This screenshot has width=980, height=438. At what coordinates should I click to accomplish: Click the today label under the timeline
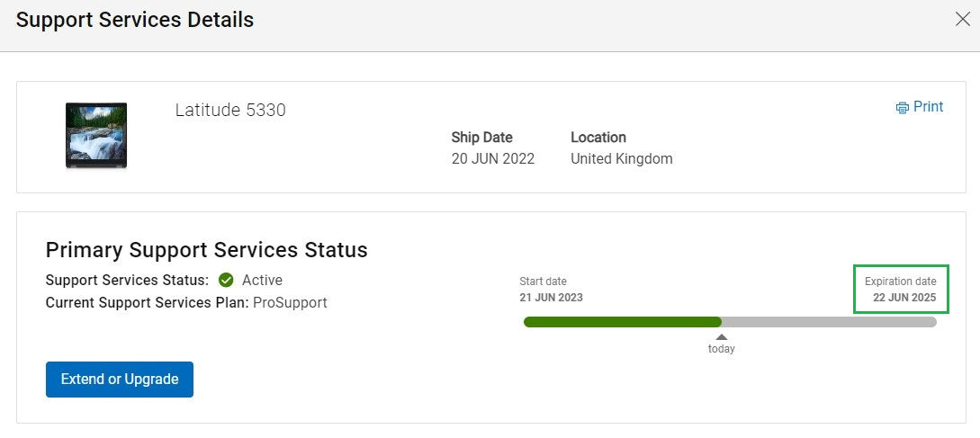pos(721,349)
